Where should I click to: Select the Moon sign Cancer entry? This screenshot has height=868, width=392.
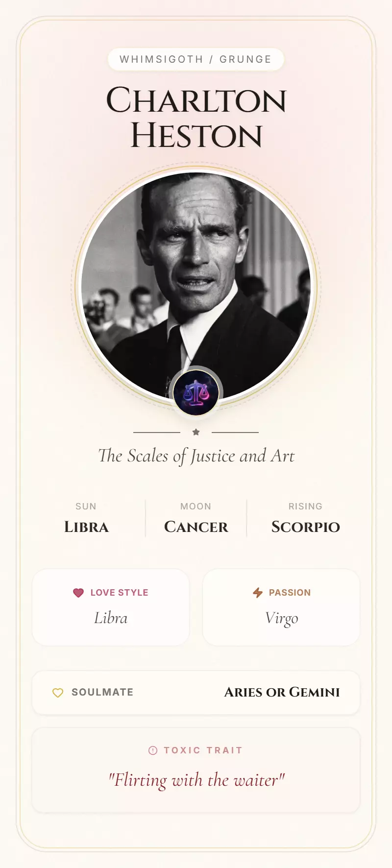coord(196,519)
